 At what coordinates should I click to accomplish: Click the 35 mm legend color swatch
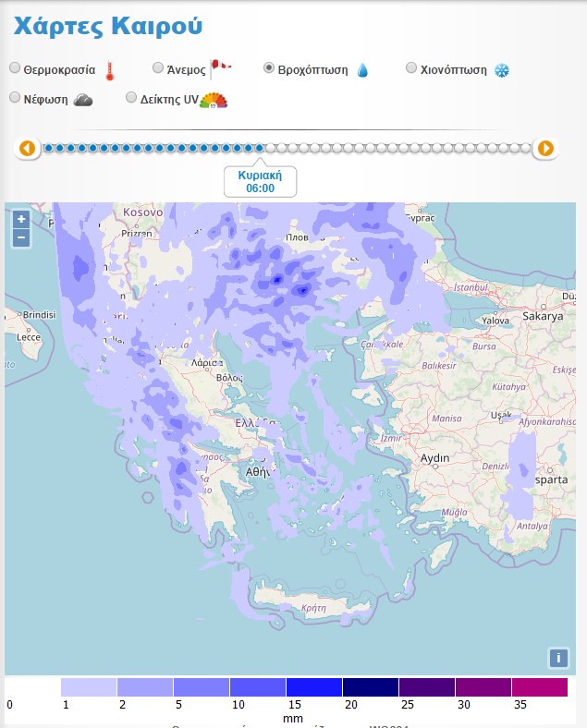click(x=540, y=687)
